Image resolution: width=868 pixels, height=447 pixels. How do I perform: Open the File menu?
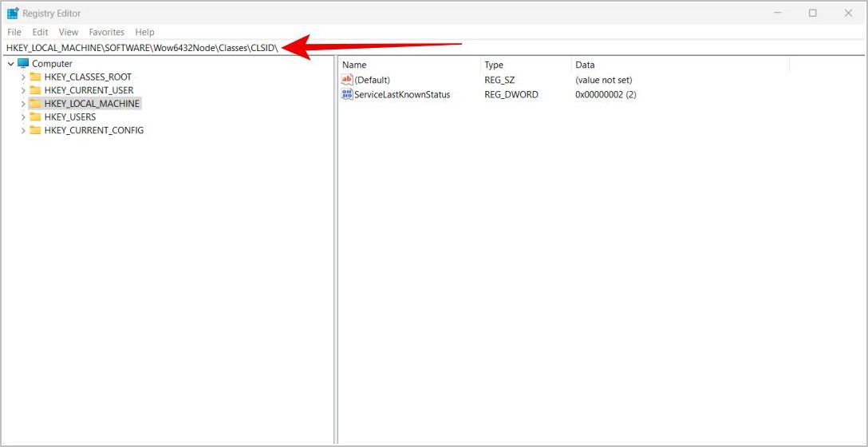14,32
